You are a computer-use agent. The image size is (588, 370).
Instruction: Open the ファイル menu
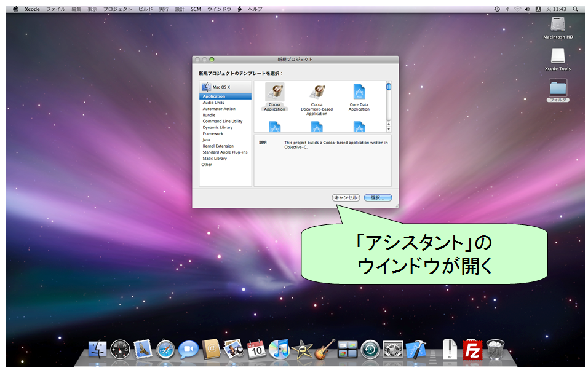55,9
